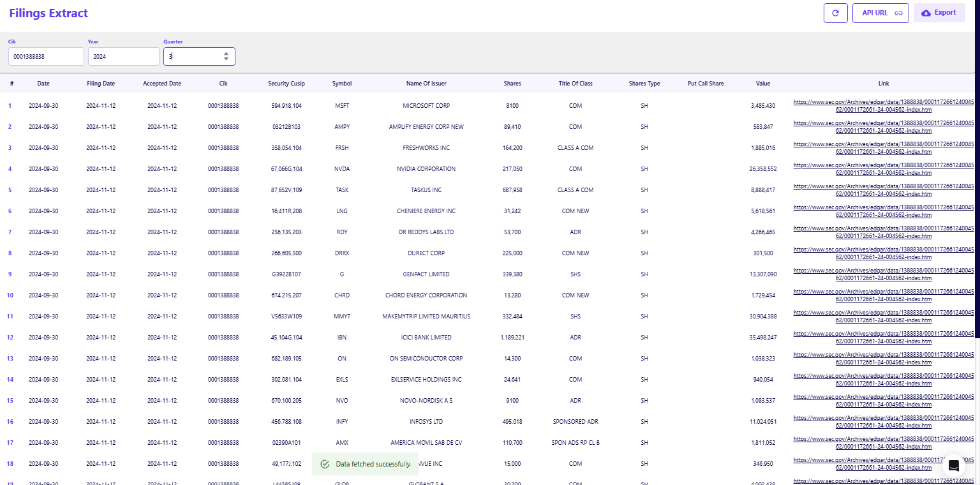The height and width of the screenshot is (485, 980).
Task: Click the Data fetched successfully notification
Action: [366, 464]
